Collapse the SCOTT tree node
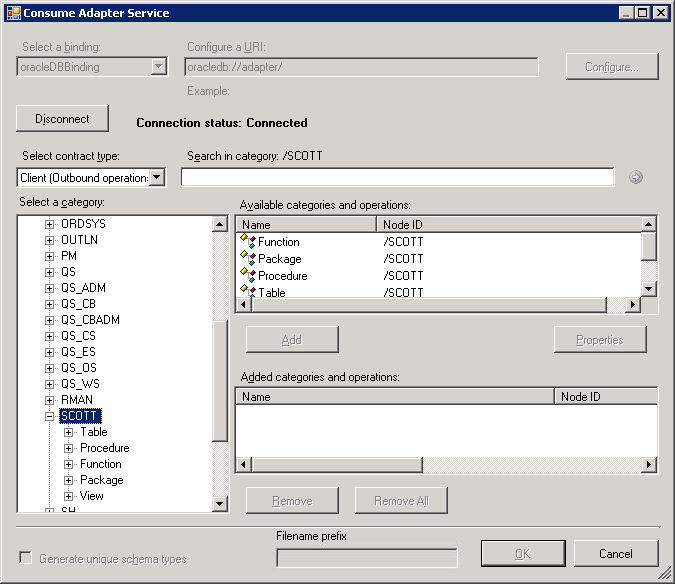Screen dimensions: 675x584 [50, 416]
